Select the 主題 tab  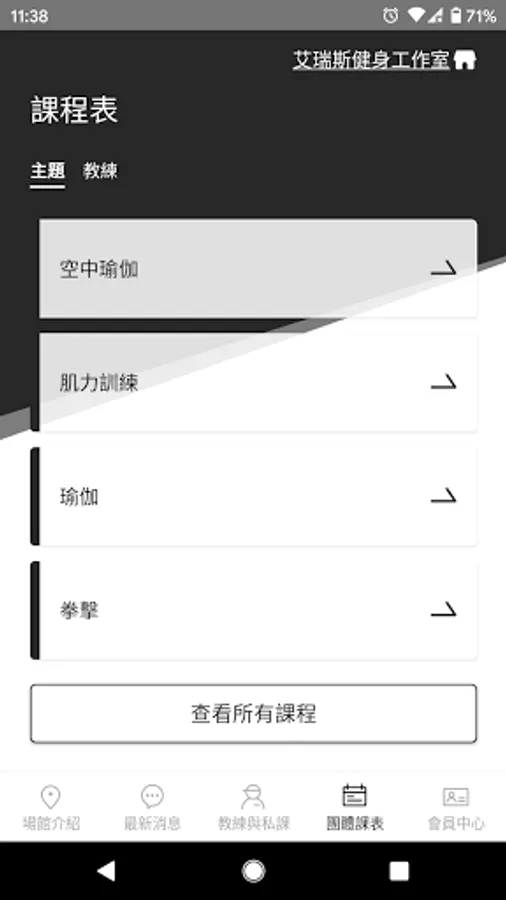(48, 171)
